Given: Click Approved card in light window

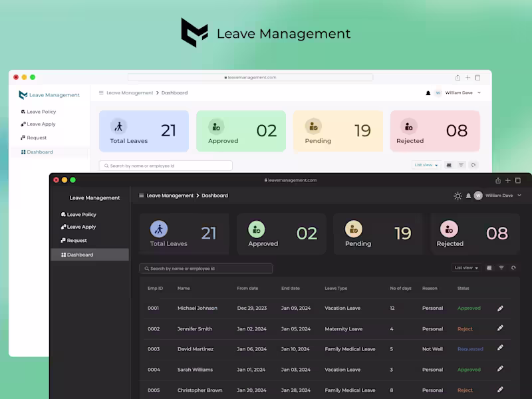Looking at the screenshot, I should click(241, 131).
